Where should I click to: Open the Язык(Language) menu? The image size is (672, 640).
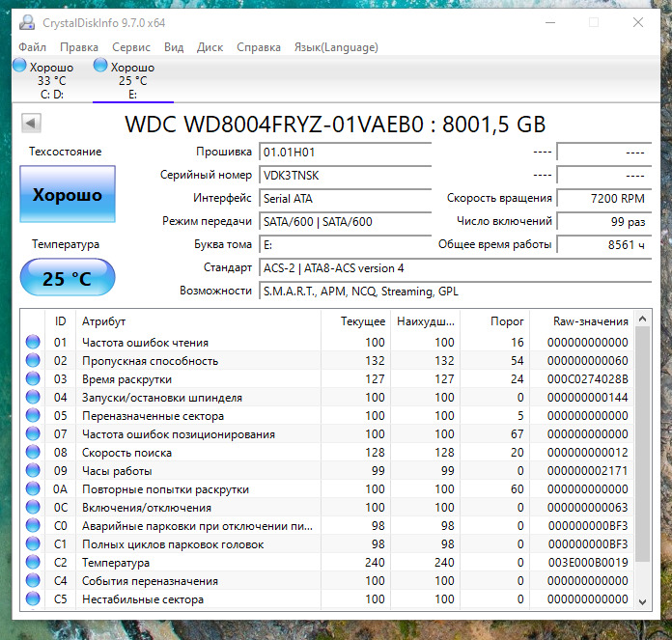tap(335, 47)
